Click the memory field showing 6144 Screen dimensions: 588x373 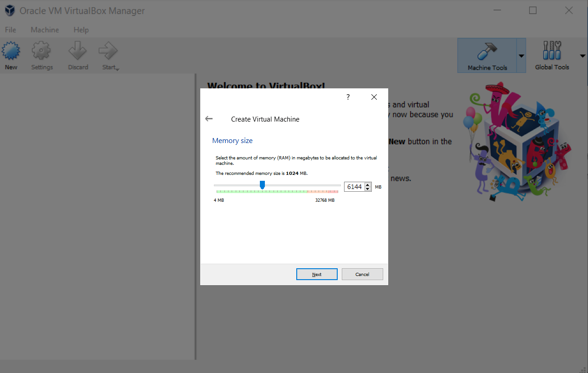[355, 187]
